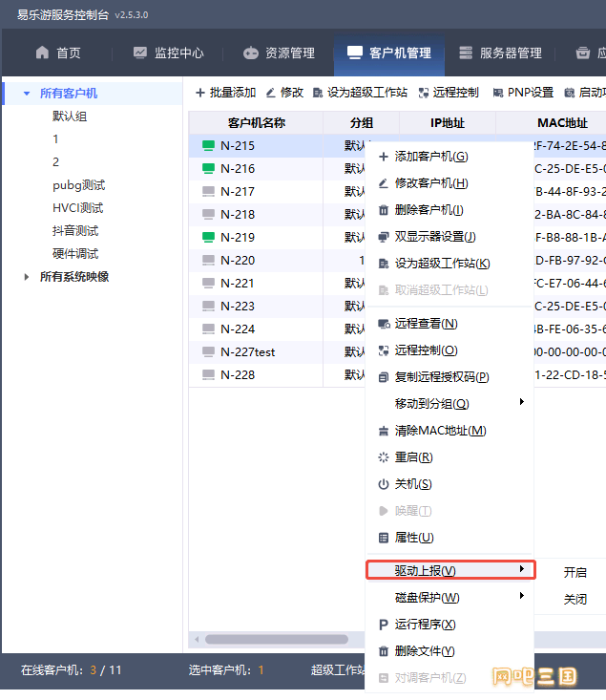Select the 默认组 group
The height and width of the screenshot is (700, 606).
[70, 117]
